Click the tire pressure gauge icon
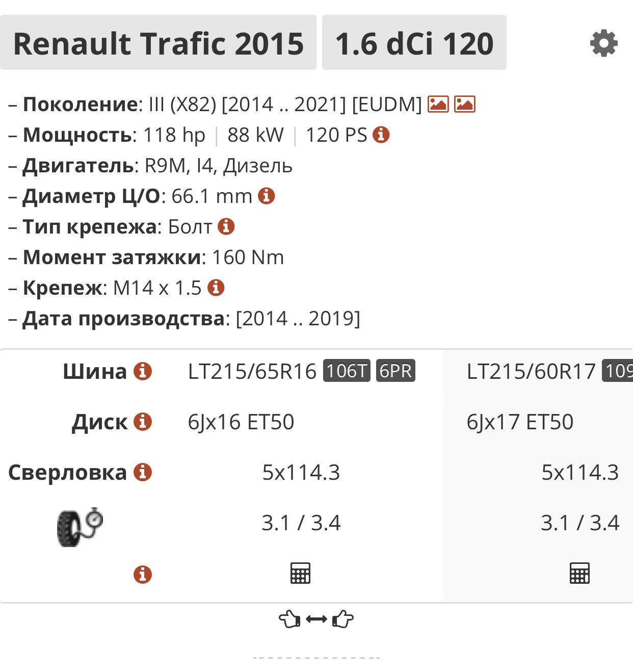The image size is (633, 672). (x=80, y=527)
